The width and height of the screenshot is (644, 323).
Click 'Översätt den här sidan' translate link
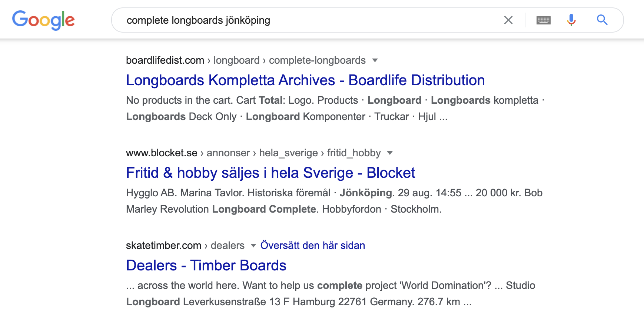pos(313,246)
